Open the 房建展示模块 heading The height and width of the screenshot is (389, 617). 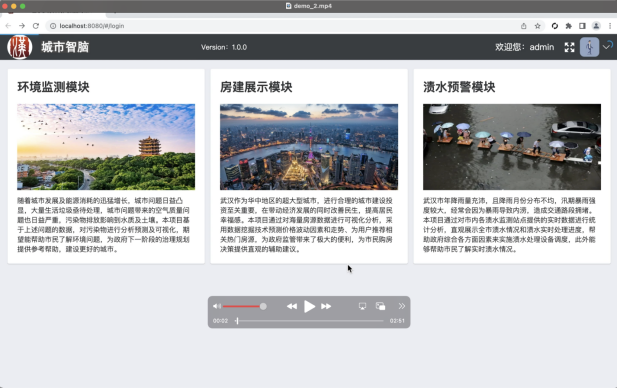coord(256,87)
